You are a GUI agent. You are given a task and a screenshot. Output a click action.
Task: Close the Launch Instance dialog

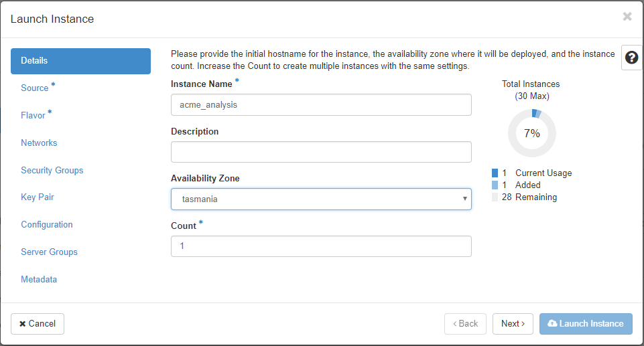[627, 17]
